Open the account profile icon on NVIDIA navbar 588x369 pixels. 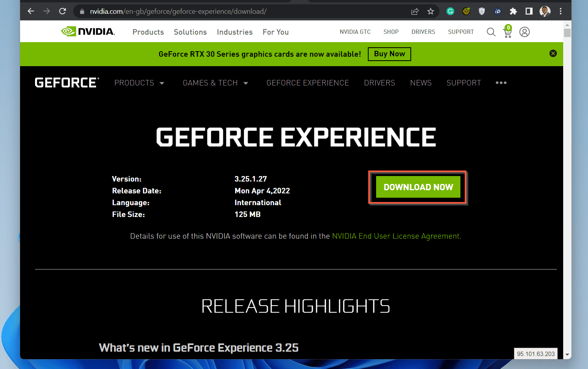tap(524, 32)
